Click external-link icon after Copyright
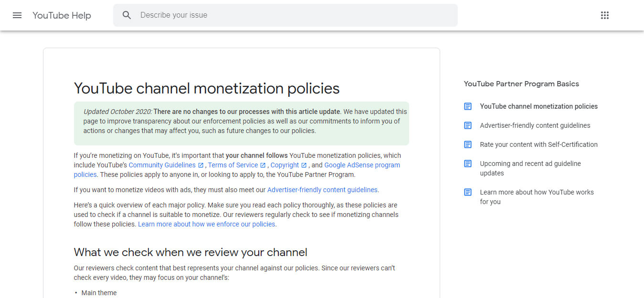The image size is (644, 298). click(304, 165)
